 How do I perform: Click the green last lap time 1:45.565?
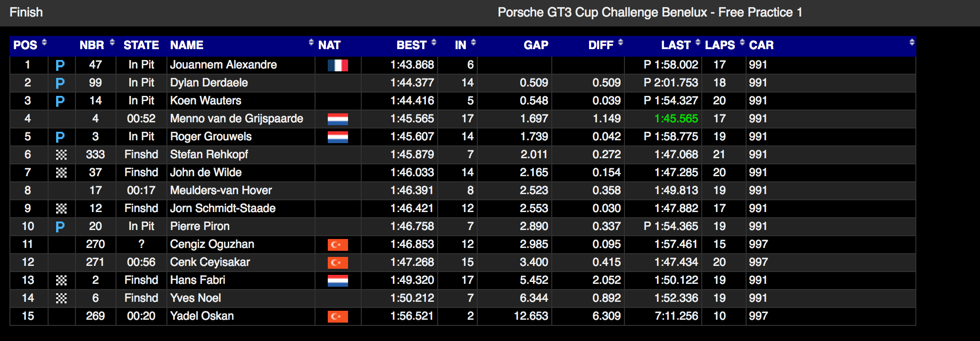tap(676, 119)
